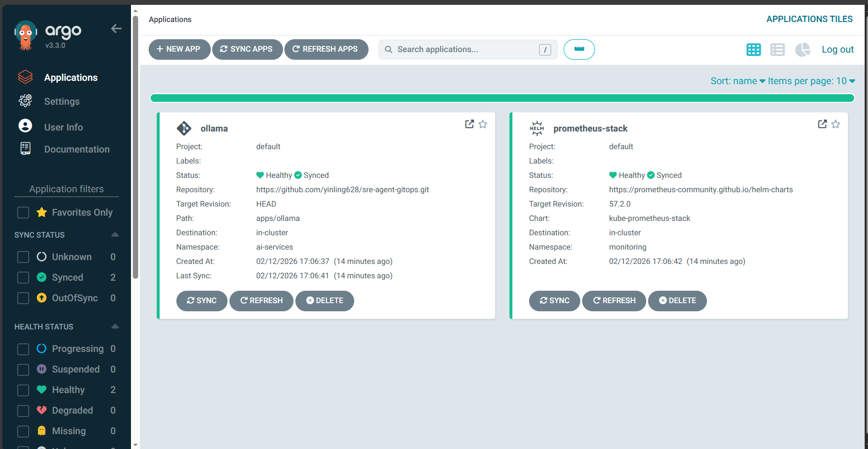868x449 pixels.
Task: Click the sidebar vertical scrollbar
Action: [135, 147]
